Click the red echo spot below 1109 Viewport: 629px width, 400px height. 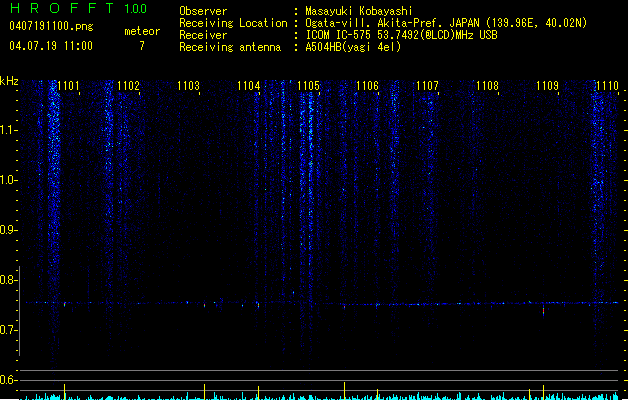(x=544, y=311)
